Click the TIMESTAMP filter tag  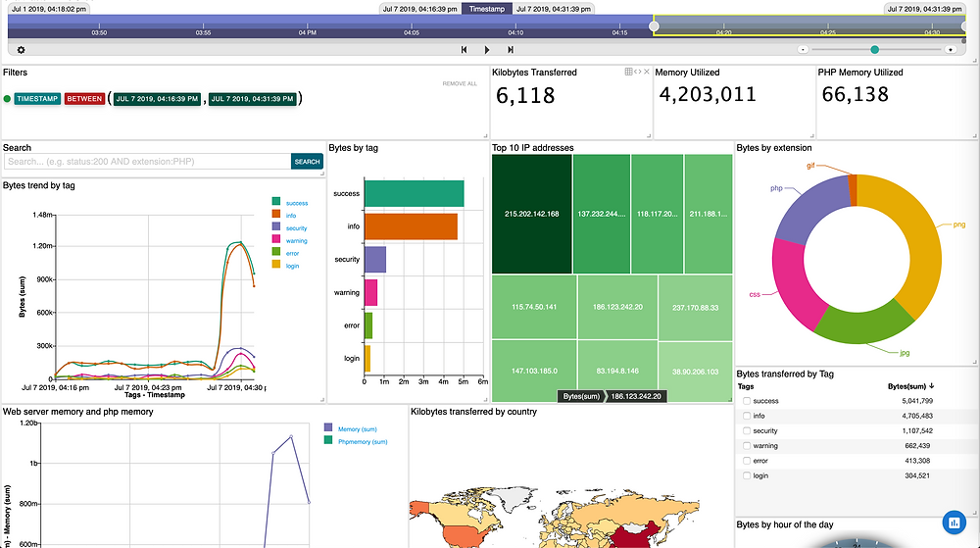coord(37,99)
